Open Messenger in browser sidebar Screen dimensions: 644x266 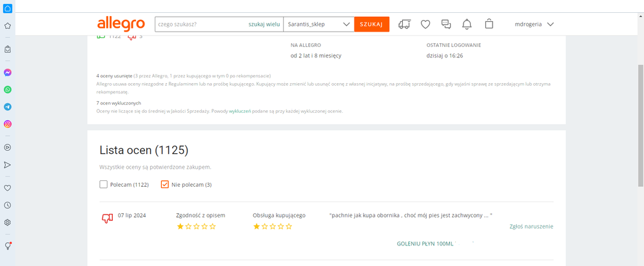point(7,73)
